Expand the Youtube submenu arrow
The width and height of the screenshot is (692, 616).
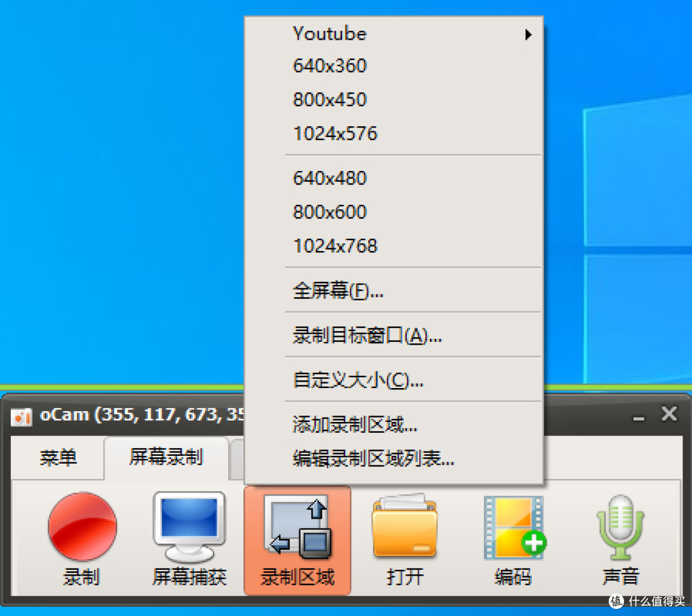click(528, 35)
